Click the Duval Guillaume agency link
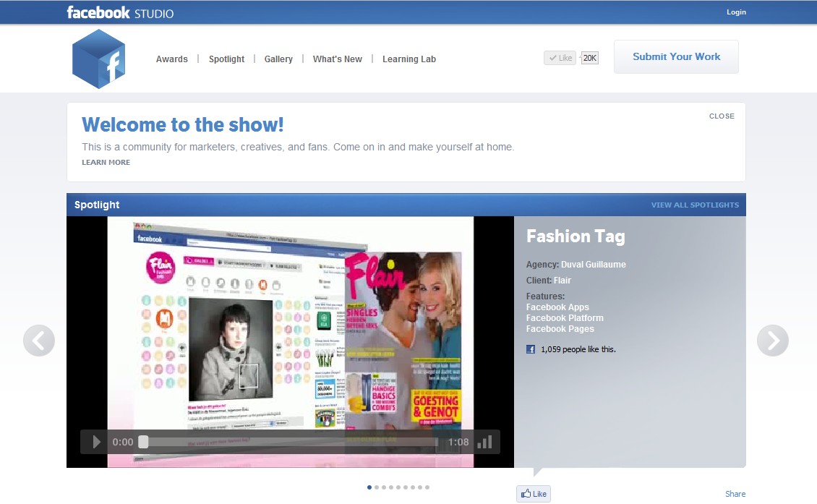This screenshot has width=817, height=504. pyautogui.click(x=594, y=264)
